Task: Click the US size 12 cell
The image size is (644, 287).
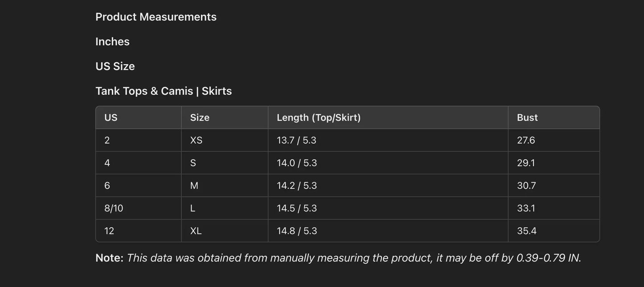Action: tap(109, 231)
